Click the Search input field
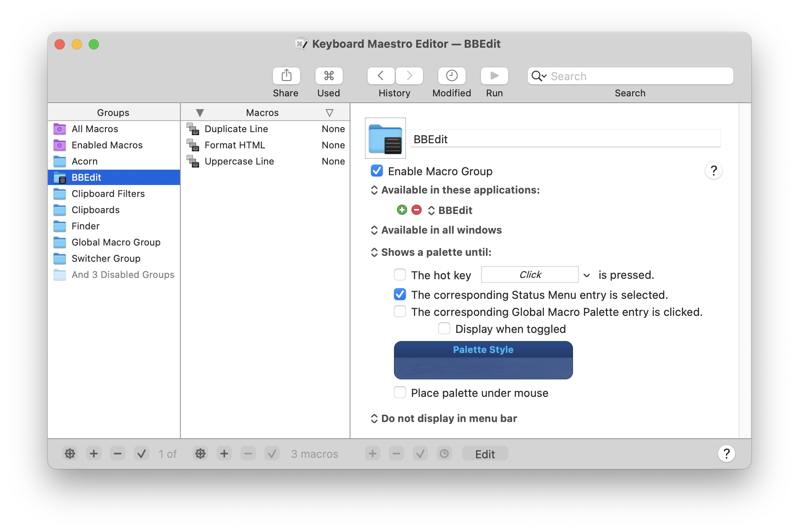This screenshot has width=799, height=532. click(639, 76)
